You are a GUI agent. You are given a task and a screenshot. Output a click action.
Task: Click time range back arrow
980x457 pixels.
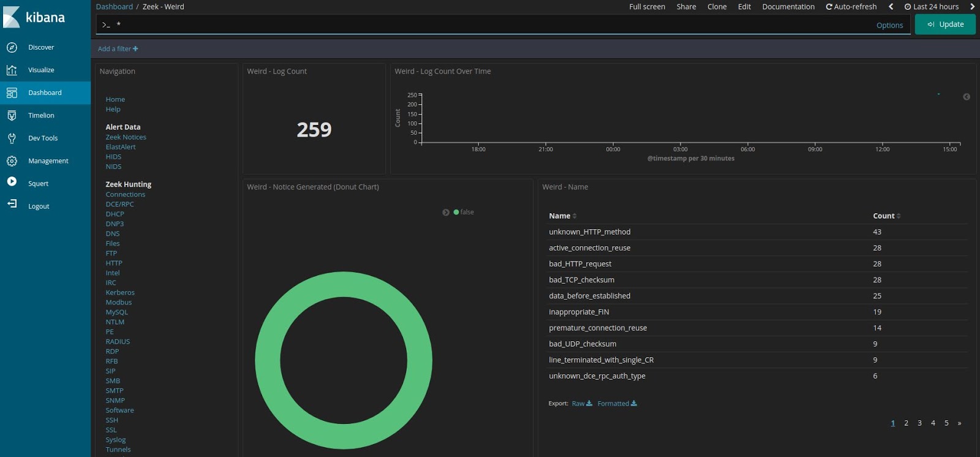pos(891,7)
